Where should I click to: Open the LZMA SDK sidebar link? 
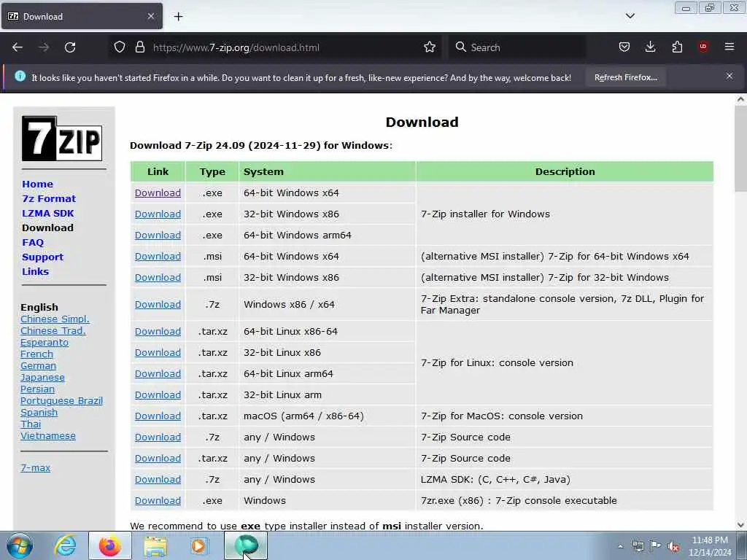point(47,214)
